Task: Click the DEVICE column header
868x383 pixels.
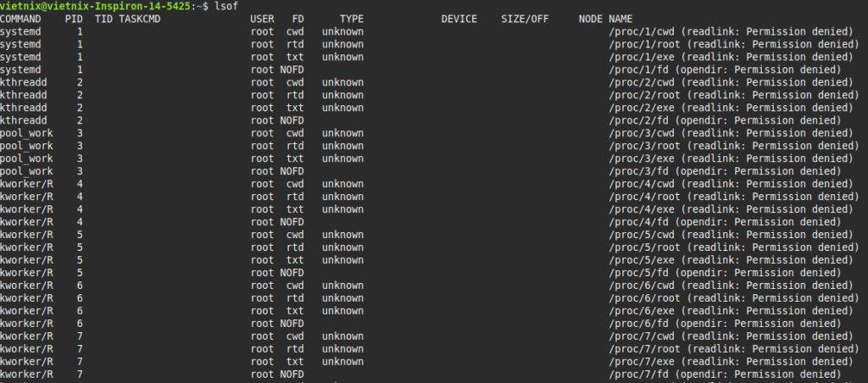Action: [459, 19]
